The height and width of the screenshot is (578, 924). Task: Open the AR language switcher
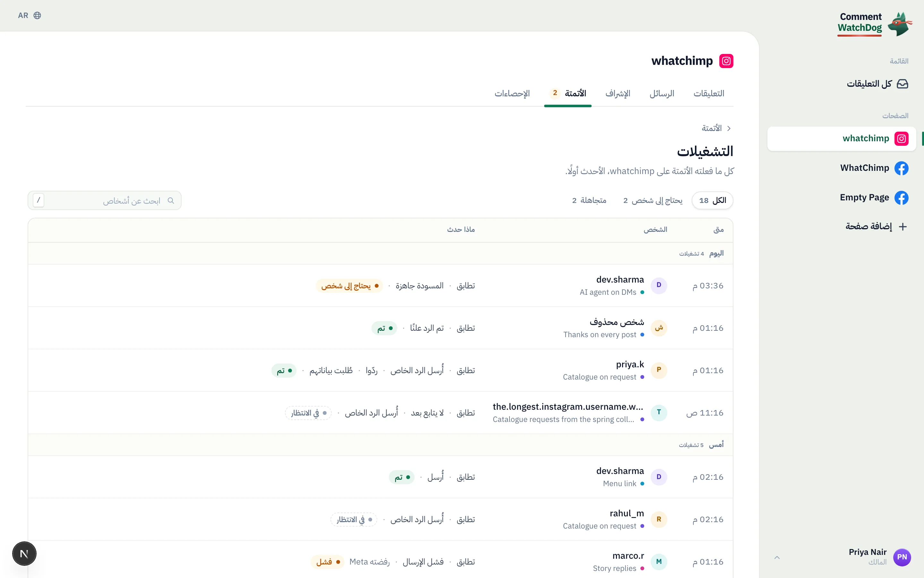[x=30, y=15]
